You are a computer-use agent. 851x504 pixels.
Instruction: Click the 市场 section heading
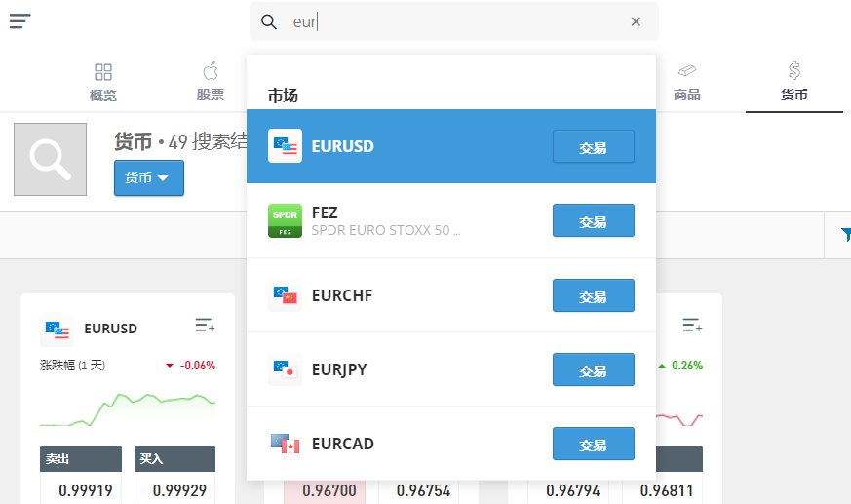click(283, 96)
